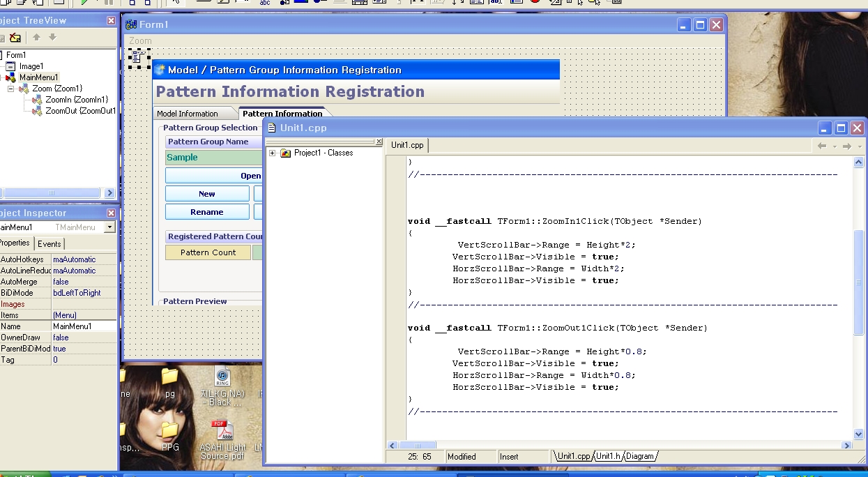
Task: Switch to the Unit1.h tab
Action: point(608,456)
